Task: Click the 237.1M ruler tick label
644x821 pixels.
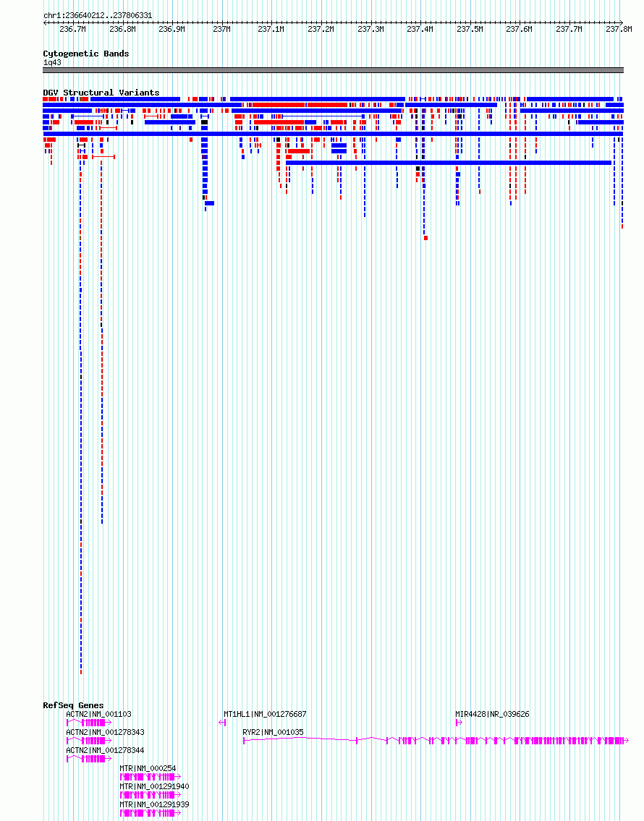Action: click(271, 30)
